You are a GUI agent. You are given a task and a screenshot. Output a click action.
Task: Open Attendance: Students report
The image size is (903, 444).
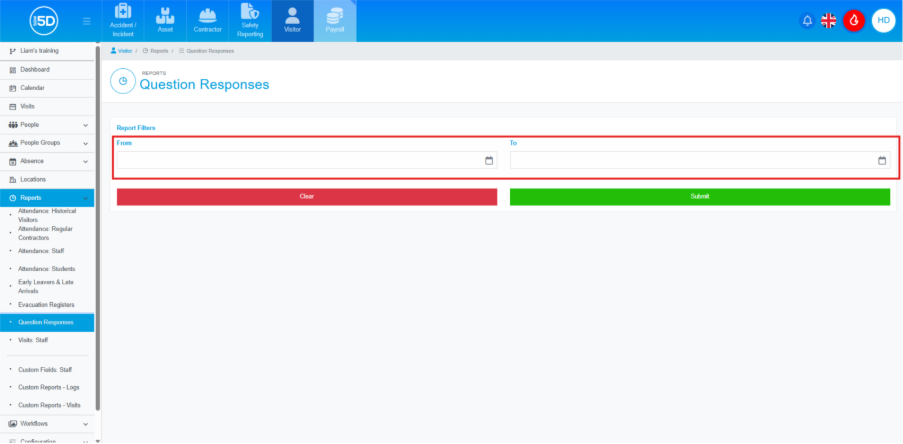47,269
